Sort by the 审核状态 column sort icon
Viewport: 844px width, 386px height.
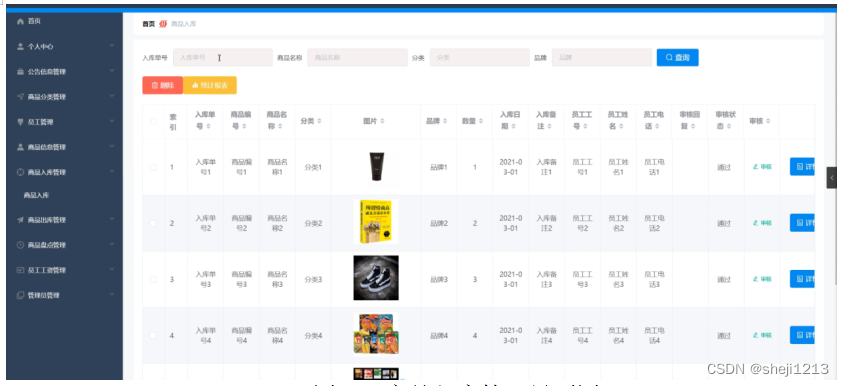729,127
